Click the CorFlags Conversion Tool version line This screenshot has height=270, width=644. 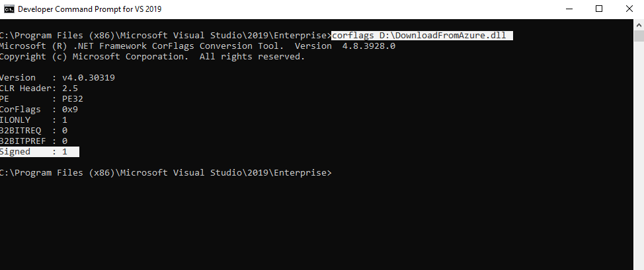pyautogui.click(x=198, y=46)
